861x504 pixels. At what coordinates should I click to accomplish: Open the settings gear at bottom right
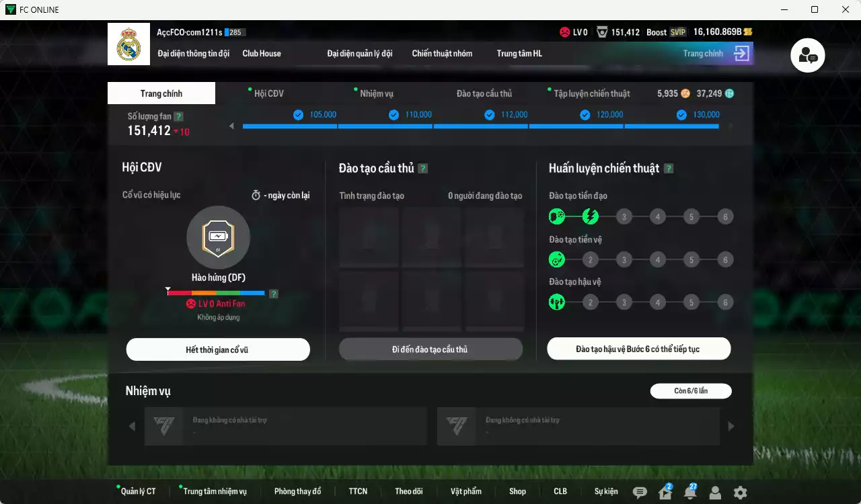[x=740, y=492]
